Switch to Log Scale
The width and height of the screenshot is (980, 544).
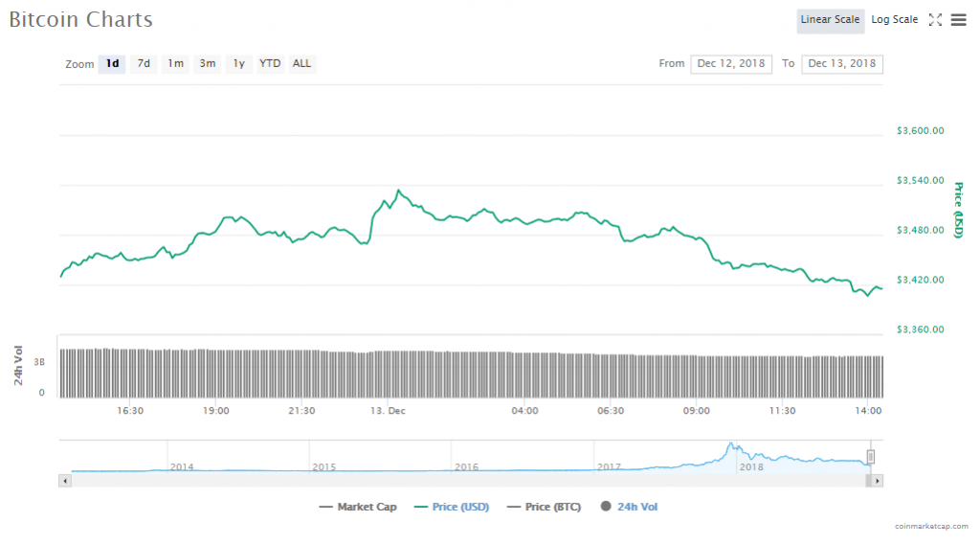click(x=894, y=20)
